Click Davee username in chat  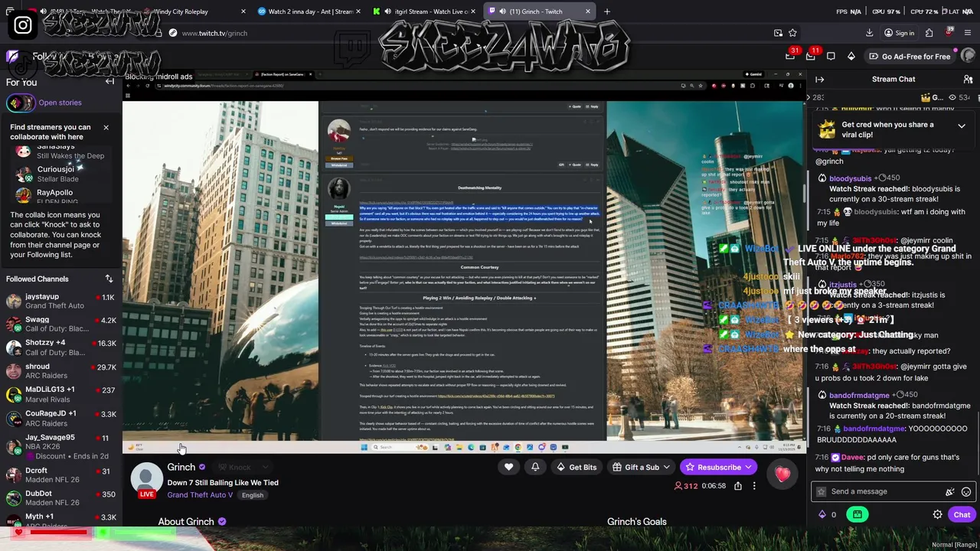tap(851, 457)
